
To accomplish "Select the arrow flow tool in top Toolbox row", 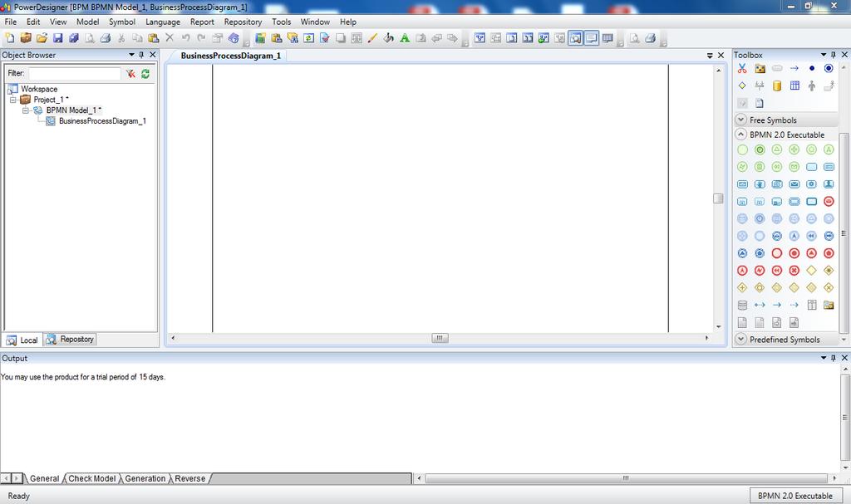I will click(x=794, y=68).
